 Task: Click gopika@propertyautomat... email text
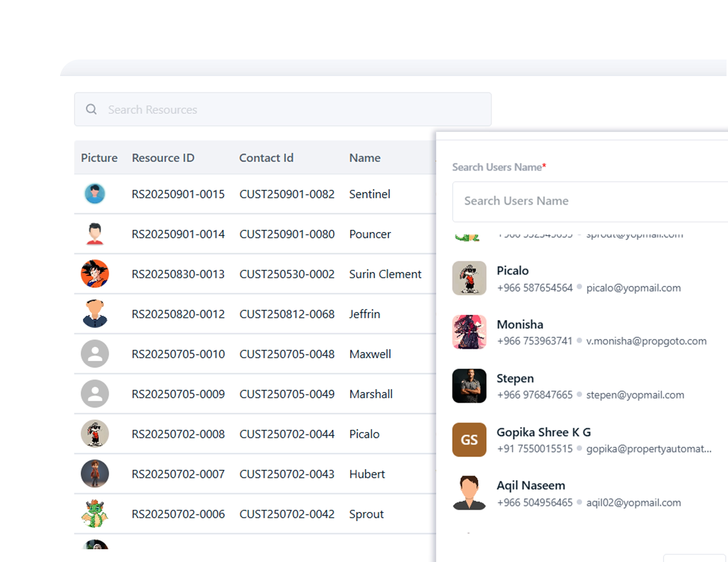point(647,449)
